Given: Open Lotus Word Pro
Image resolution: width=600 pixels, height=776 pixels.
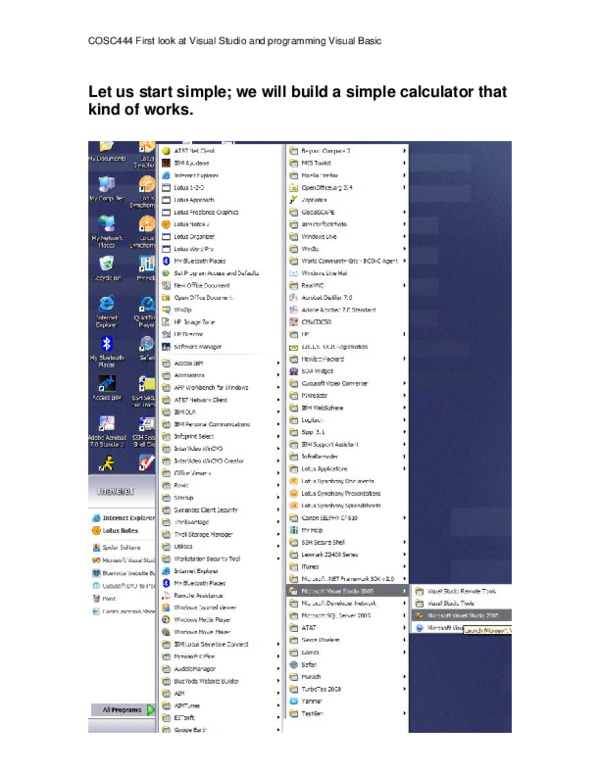Looking at the screenshot, I should pyautogui.click(x=188, y=249).
